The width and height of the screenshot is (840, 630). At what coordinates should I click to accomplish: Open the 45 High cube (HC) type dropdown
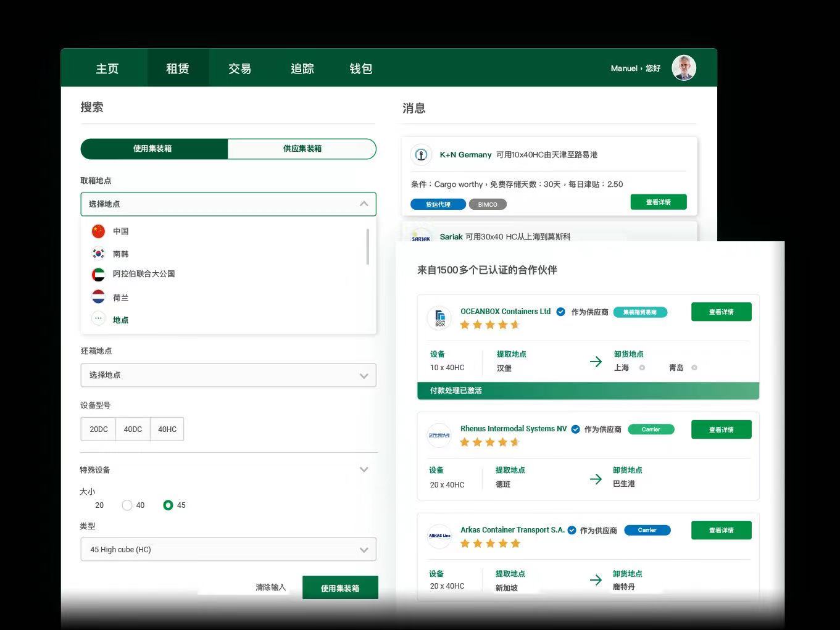click(x=228, y=549)
